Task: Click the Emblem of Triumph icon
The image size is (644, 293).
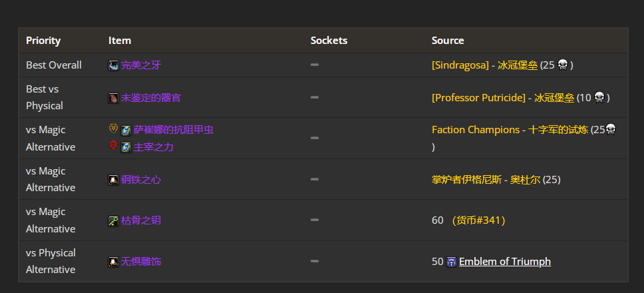Action: [452, 262]
